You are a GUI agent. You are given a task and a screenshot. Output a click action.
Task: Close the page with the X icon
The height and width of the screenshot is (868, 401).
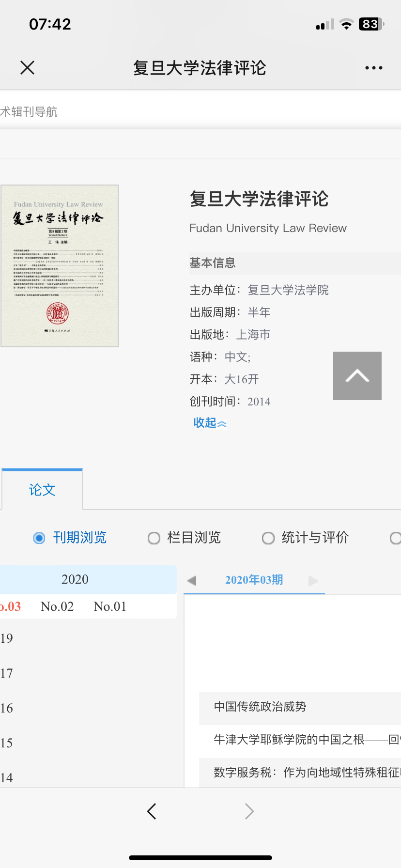coord(28,68)
